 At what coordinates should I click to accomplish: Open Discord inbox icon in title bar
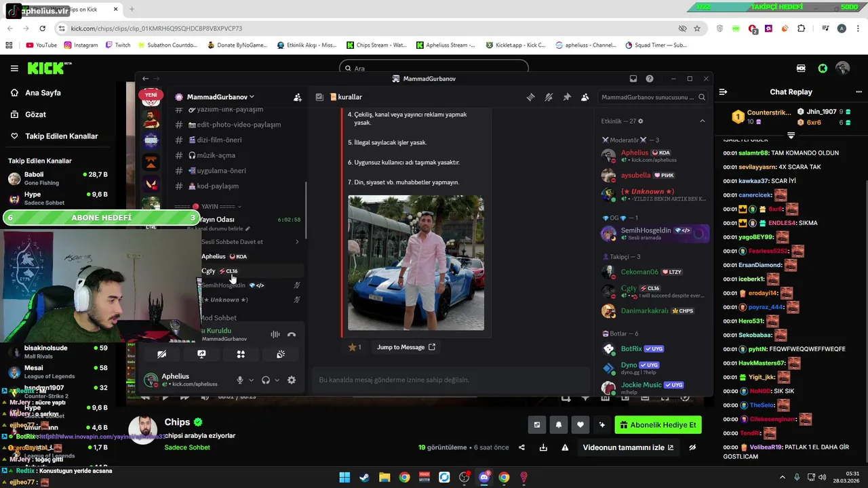633,79
